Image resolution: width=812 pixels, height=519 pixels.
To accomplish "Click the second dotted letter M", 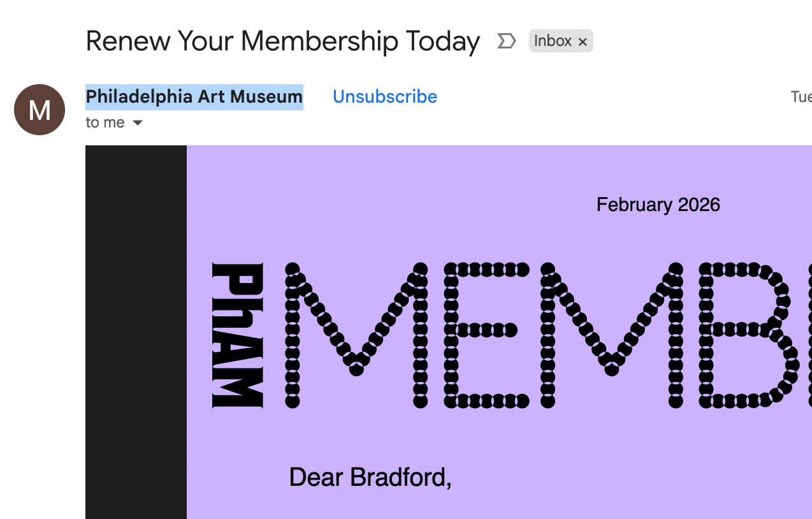I will pyautogui.click(x=612, y=335).
